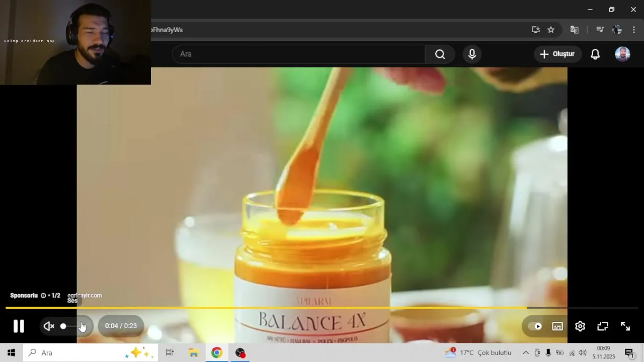Open clock and date 5.11.2025
The width and height of the screenshot is (644, 362).
pyautogui.click(x=604, y=353)
